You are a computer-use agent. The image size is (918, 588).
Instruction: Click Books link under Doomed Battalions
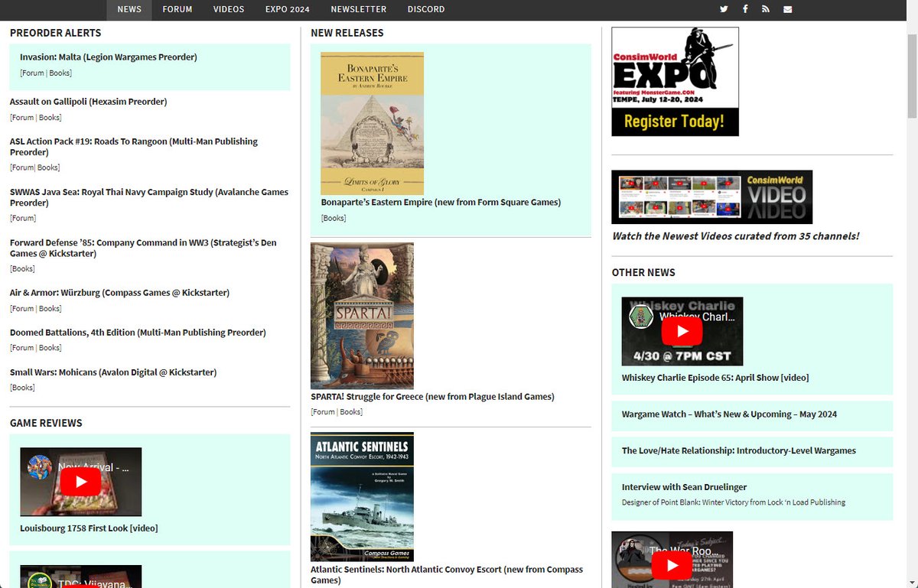(50, 348)
